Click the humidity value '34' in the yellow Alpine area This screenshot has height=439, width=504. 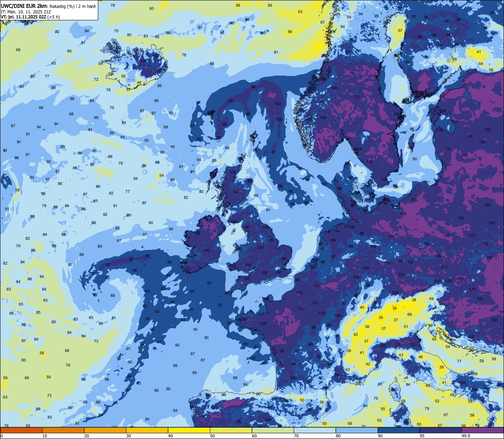395,308
